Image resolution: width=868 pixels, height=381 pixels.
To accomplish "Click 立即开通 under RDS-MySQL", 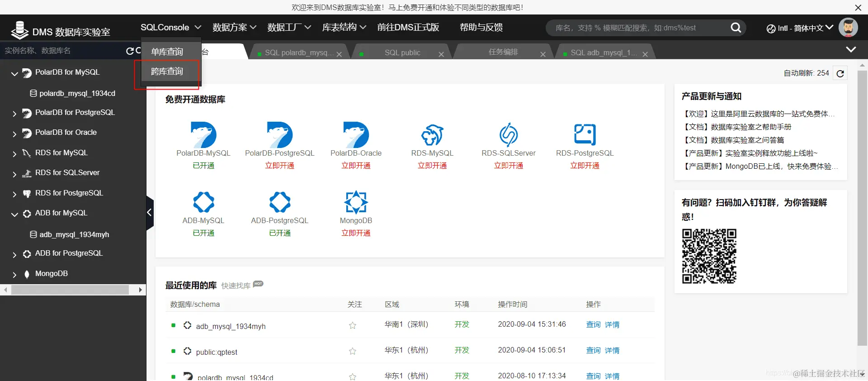I will pos(432,166).
